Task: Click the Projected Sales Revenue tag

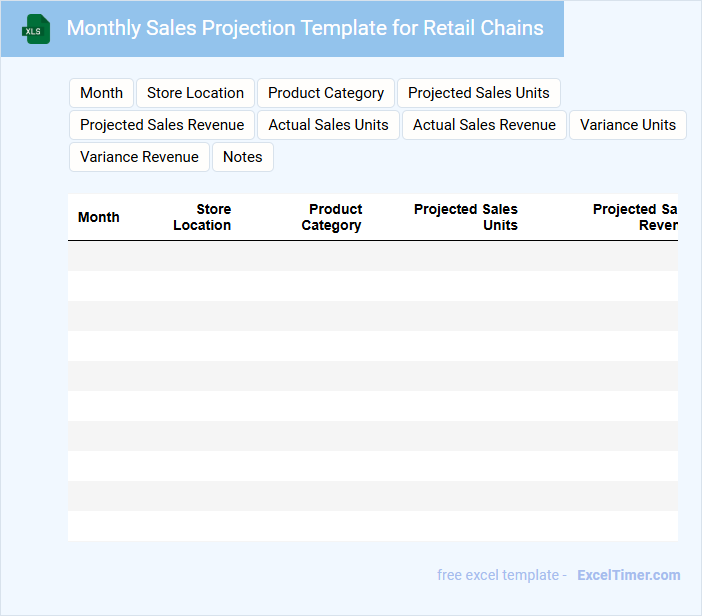Action: coord(162,125)
